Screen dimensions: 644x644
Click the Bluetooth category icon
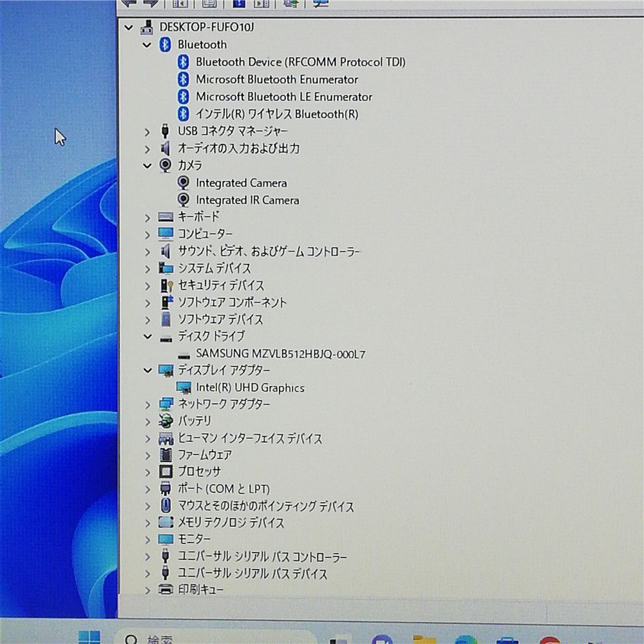[x=165, y=44]
